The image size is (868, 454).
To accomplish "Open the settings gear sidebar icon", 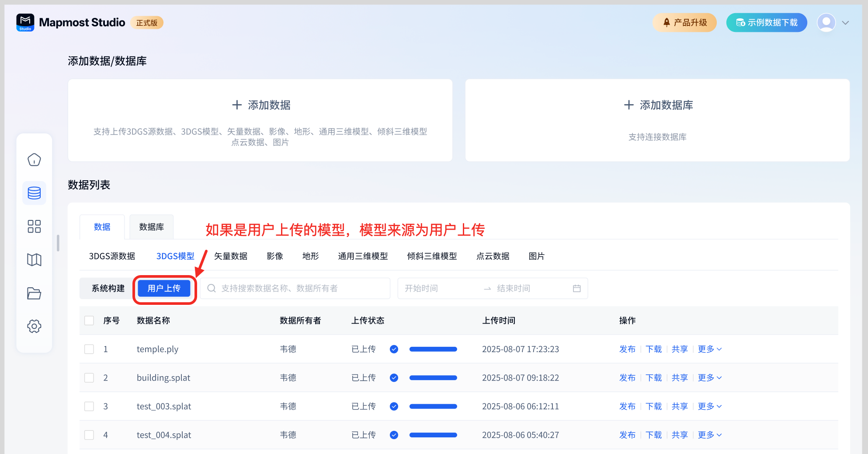I will (x=34, y=326).
